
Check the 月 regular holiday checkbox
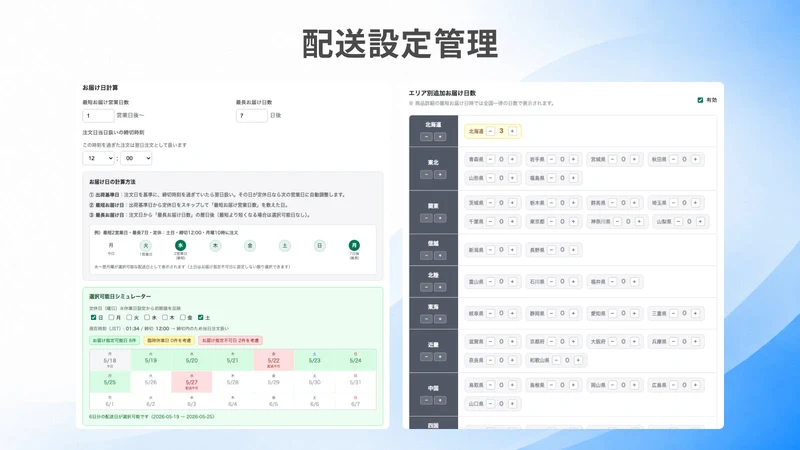(x=111, y=317)
